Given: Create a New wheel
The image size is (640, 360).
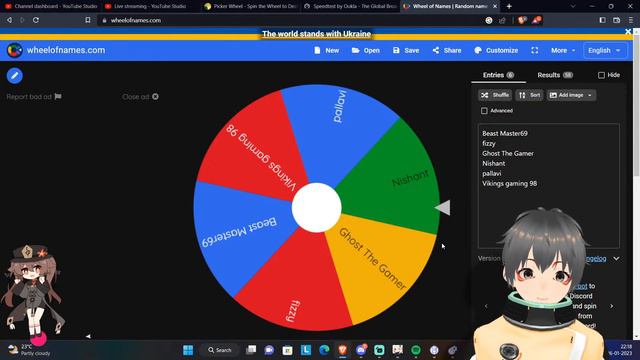Looking at the screenshot, I should 327,50.
